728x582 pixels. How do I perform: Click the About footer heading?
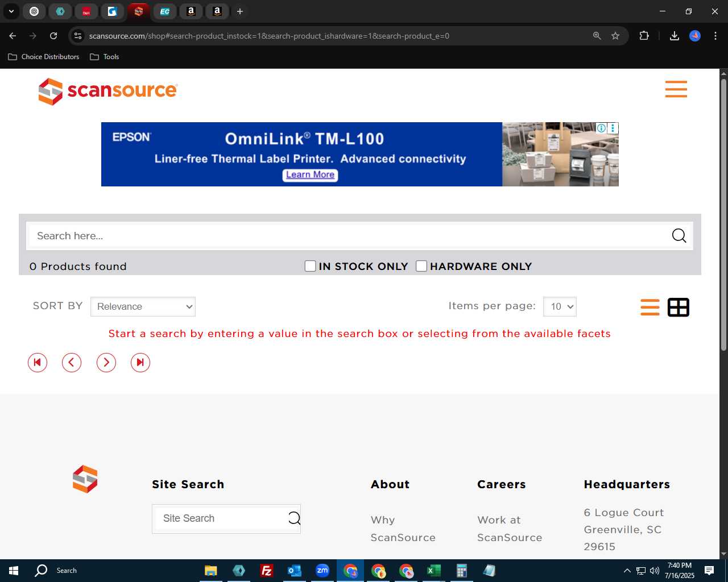390,484
